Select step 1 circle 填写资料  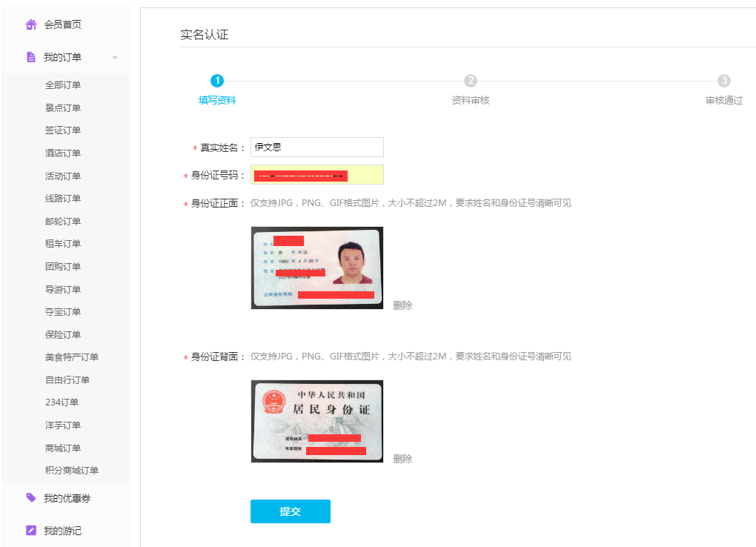217,81
